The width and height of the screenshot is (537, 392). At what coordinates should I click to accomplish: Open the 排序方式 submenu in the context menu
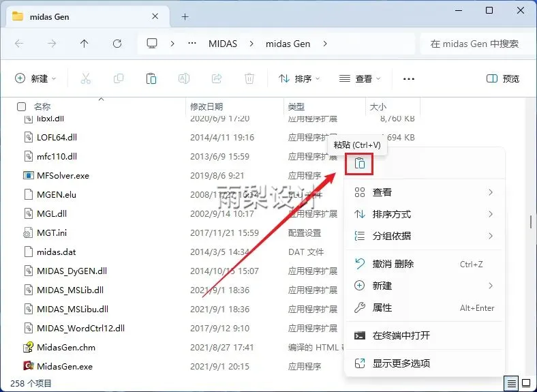coord(424,214)
